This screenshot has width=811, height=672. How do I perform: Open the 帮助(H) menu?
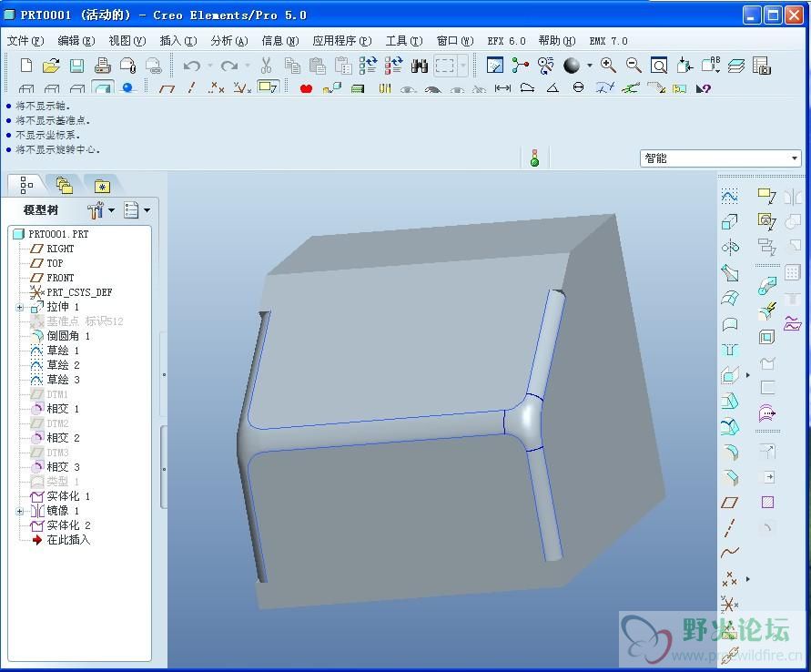(x=557, y=41)
